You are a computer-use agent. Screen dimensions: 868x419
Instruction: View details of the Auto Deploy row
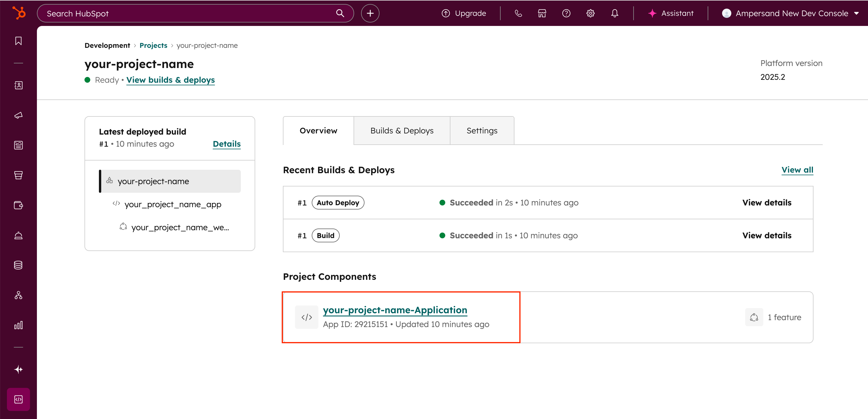click(x=766, y=202)
